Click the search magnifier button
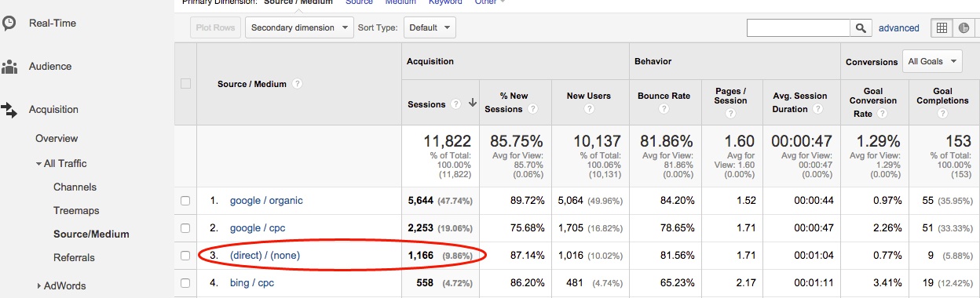 (x=861, y=27)
